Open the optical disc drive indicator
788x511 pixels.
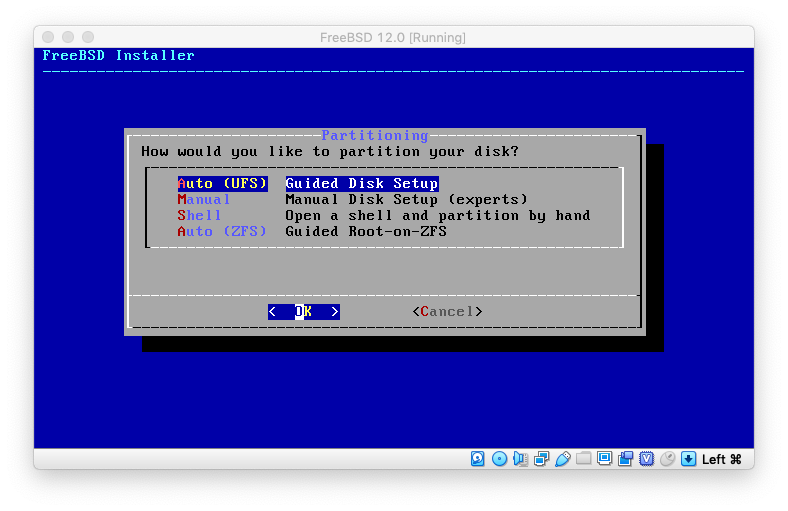499,459
